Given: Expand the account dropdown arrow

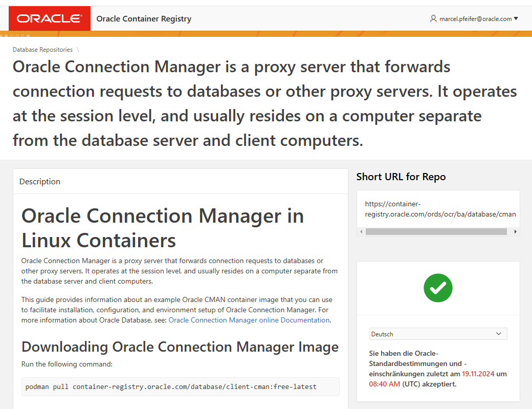Looking at the screenshot, I should point(516,19).
